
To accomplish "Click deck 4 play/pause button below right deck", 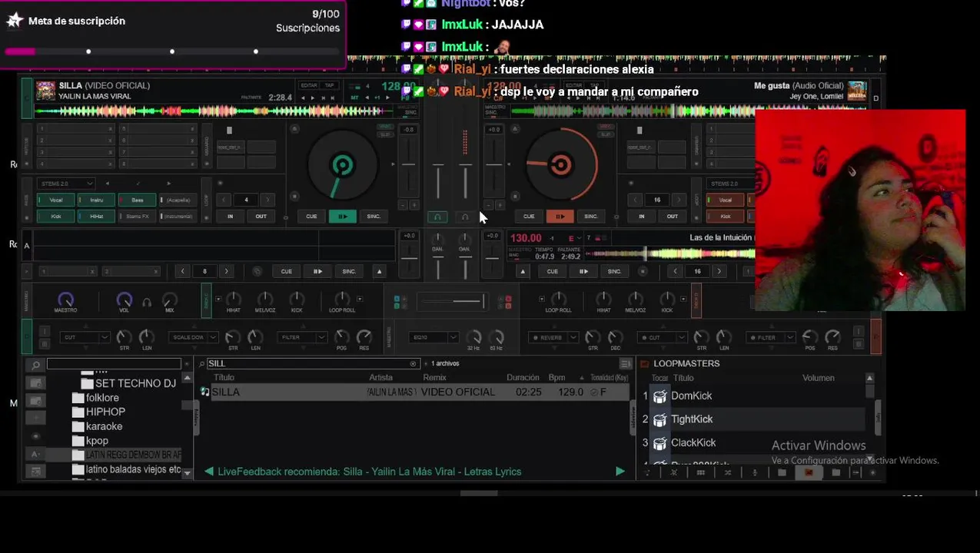I will (583, 271).
